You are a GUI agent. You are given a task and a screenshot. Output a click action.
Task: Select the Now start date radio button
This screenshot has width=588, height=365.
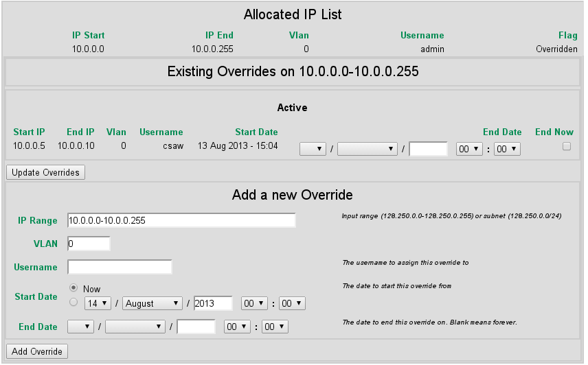click(x=73, y=288)
